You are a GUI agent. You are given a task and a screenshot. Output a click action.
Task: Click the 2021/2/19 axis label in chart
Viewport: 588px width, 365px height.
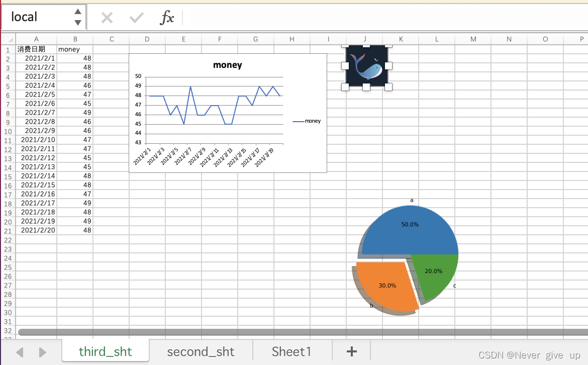pyautogui.click(x=264, y=157)
